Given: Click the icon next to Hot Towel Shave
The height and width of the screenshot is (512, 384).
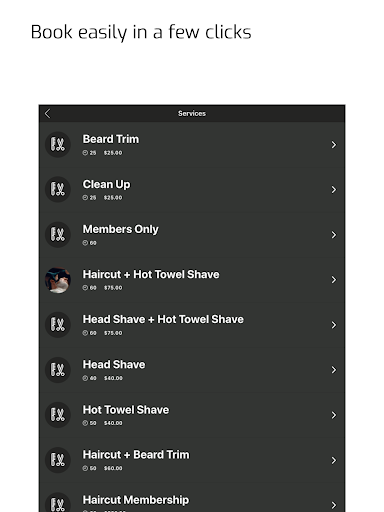Looking at the screenshot, I should tap(58, 415).
